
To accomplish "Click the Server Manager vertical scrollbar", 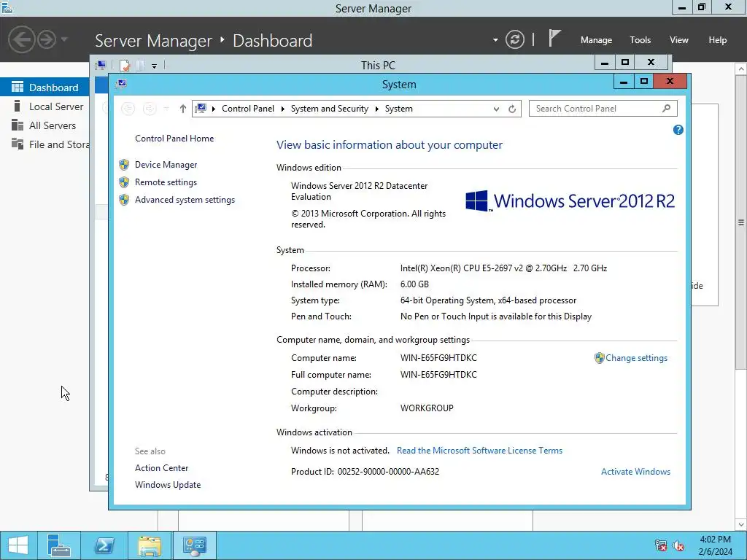I will pyautogui.click(x=741, y=222).
